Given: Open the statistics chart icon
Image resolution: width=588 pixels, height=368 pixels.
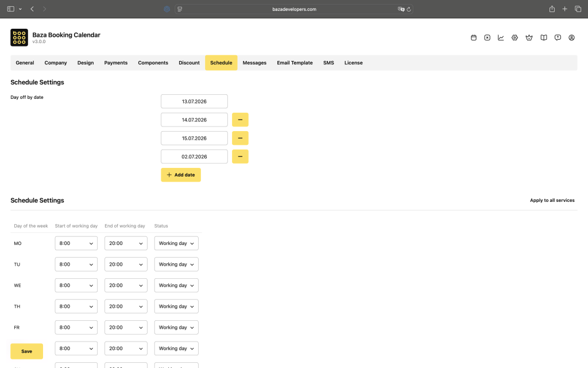Looking at the screenshot, I should (x=501, y=37).
